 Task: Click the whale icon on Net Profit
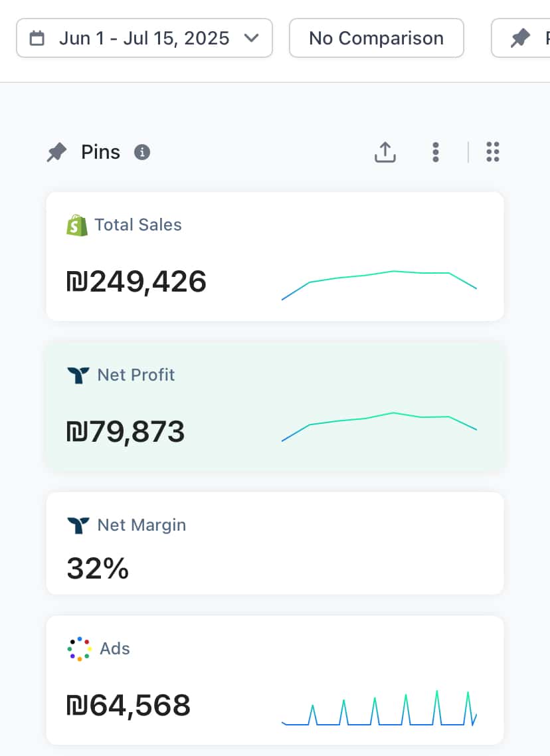78,375
